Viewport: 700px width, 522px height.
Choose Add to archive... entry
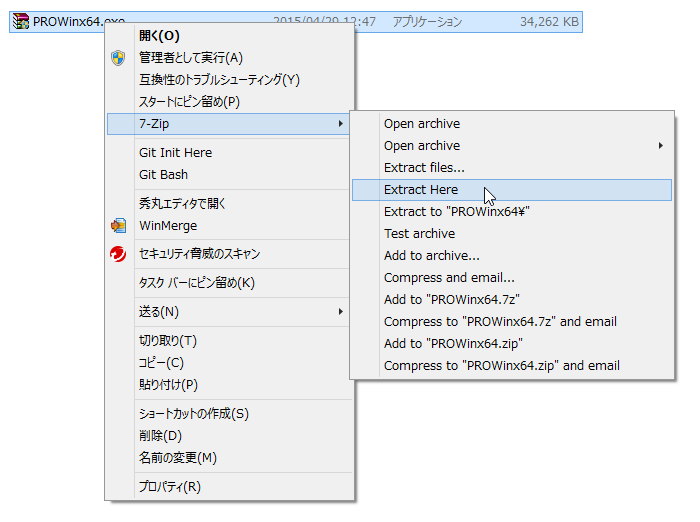tap(431, 256)
